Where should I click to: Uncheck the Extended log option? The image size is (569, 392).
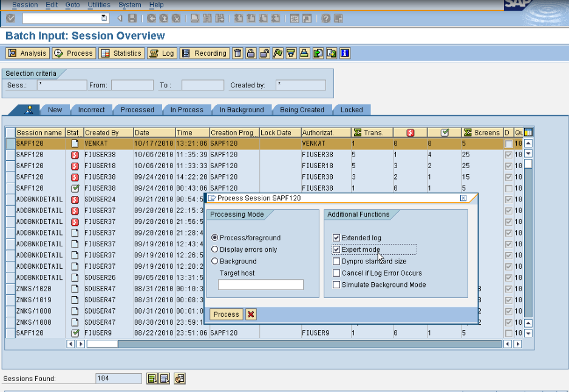click(335, 237)
